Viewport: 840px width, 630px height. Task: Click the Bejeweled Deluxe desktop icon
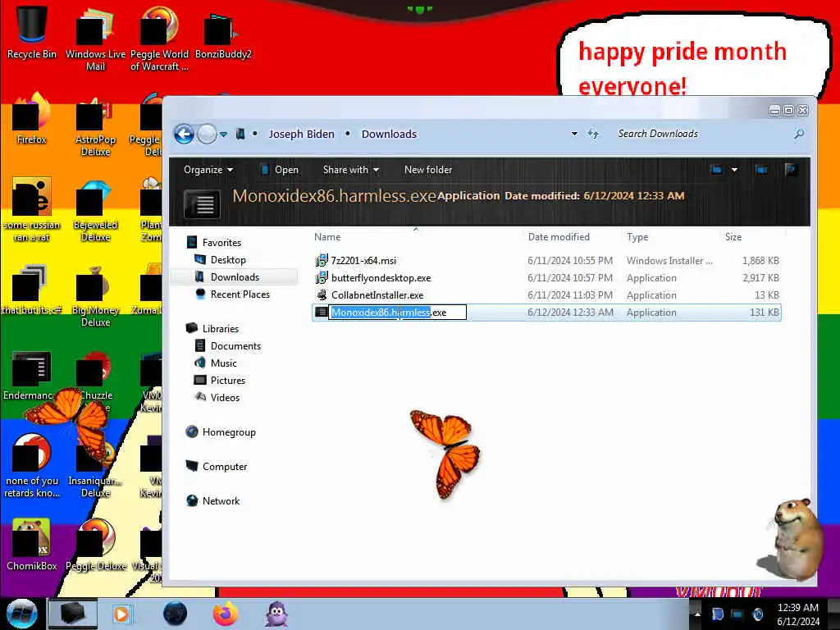tap(95, 211)
